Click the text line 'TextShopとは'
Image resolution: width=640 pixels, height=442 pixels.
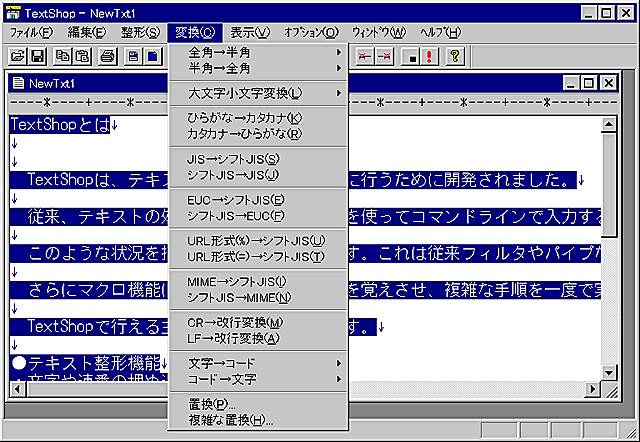point(60,125)
